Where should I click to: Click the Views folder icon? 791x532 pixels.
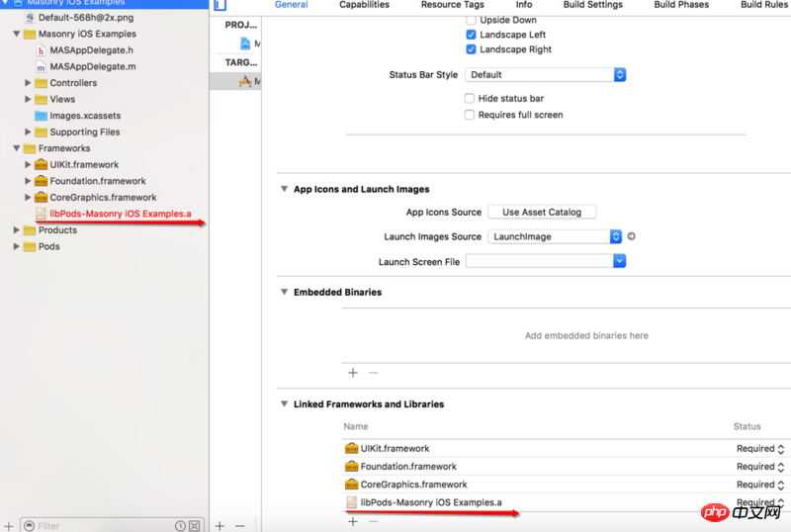pos(41,100)
